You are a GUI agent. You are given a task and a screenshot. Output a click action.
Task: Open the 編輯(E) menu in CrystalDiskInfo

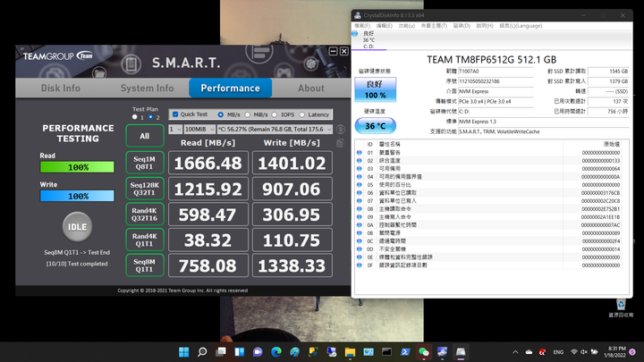click(385, 25)
